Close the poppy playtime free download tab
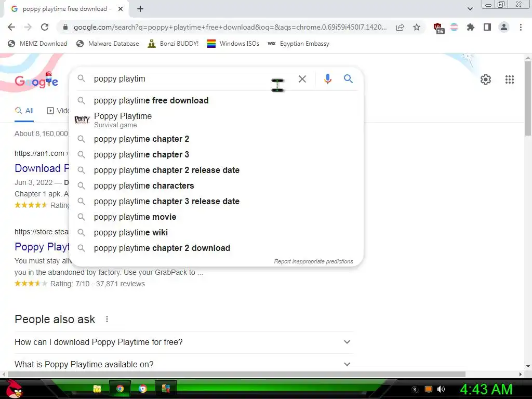532x399 pixels. tap(121, 9)
